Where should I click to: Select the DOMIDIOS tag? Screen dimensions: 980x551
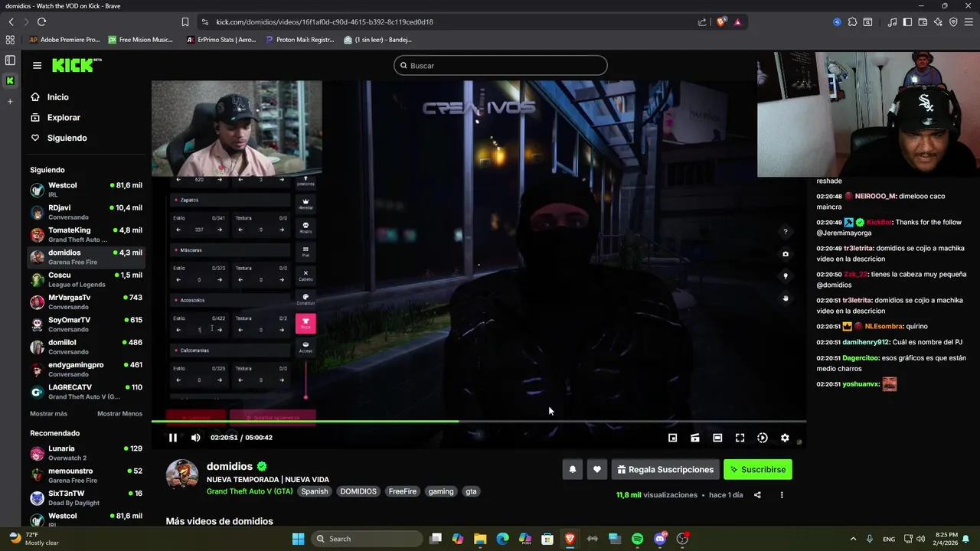358,491
